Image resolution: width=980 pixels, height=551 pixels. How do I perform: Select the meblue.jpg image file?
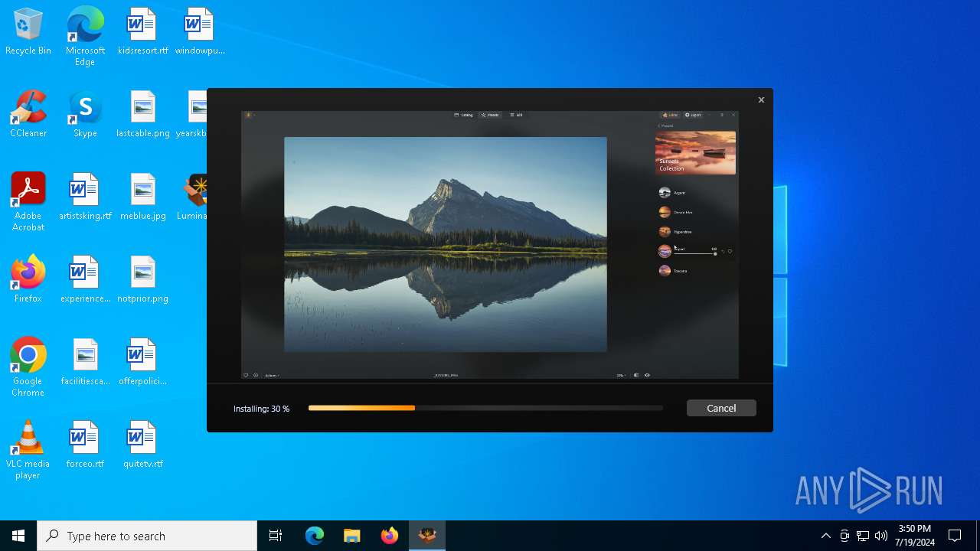[x=142, y=197]
